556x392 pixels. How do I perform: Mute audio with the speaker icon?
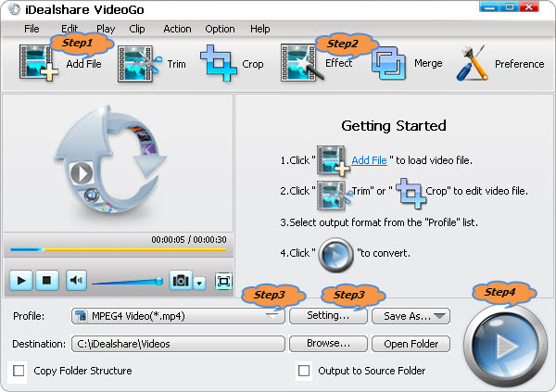coord(76,281)
